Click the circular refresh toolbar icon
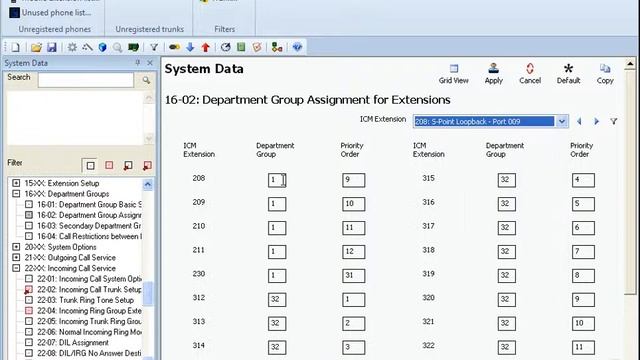The height and width of the screenshot is (360, 640). (226, 47)
